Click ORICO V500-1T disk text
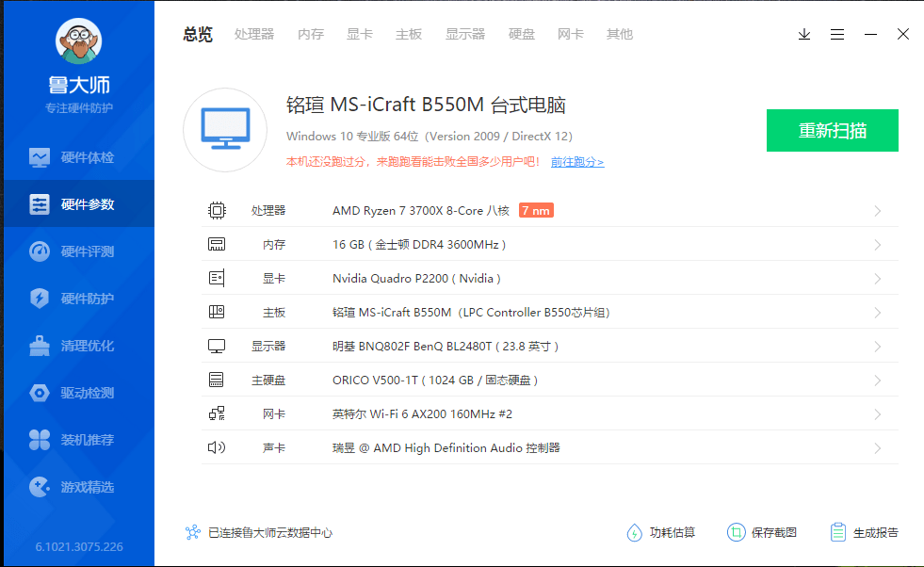The width and height of the screenshot is (924, 567). 435,381
